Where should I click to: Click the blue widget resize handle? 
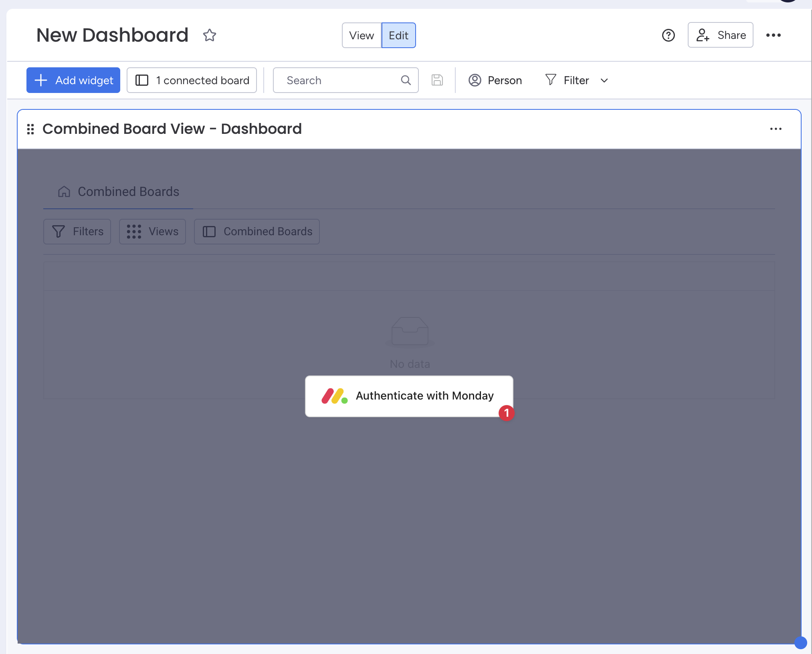tap(800, 643)
